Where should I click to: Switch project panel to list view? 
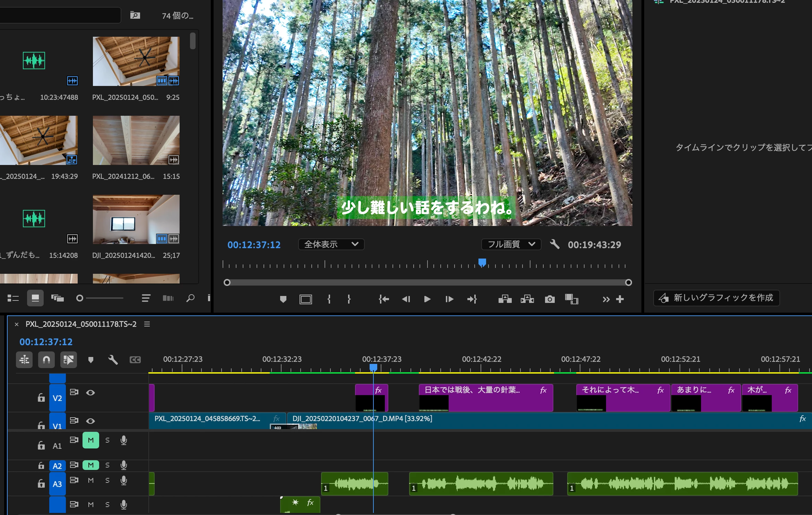tap(13, 298)
